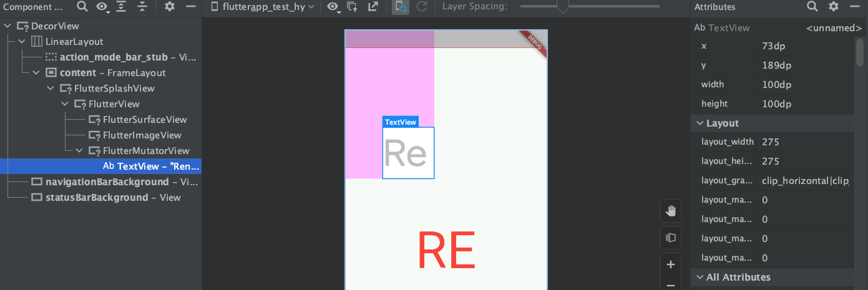
Task: Open the flutterapp_test_hy process dropdown
Action: point(263,7)
